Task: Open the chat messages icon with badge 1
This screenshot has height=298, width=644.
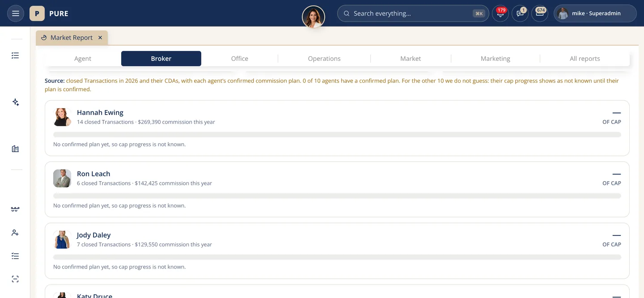Action: click(520, 13)
